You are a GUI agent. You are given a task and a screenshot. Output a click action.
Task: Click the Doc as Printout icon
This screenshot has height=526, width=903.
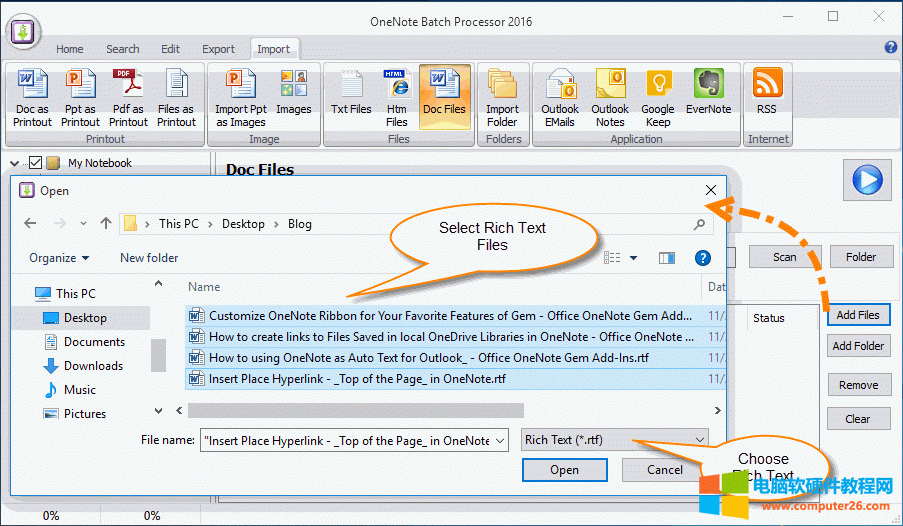click(x=32, y=97)
